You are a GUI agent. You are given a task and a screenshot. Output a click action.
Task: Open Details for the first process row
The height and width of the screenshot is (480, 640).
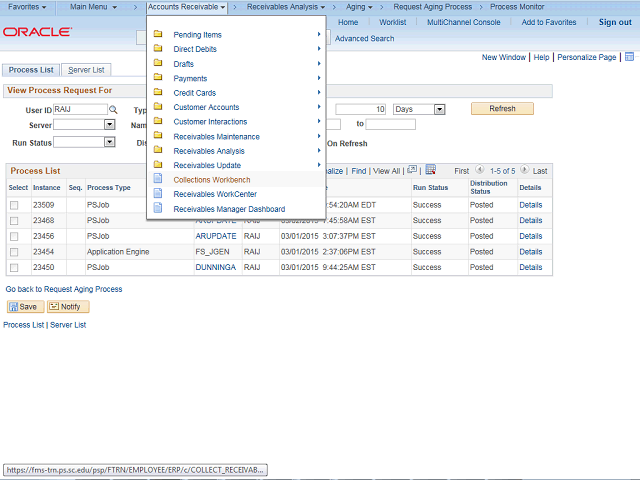pos(530,205)
